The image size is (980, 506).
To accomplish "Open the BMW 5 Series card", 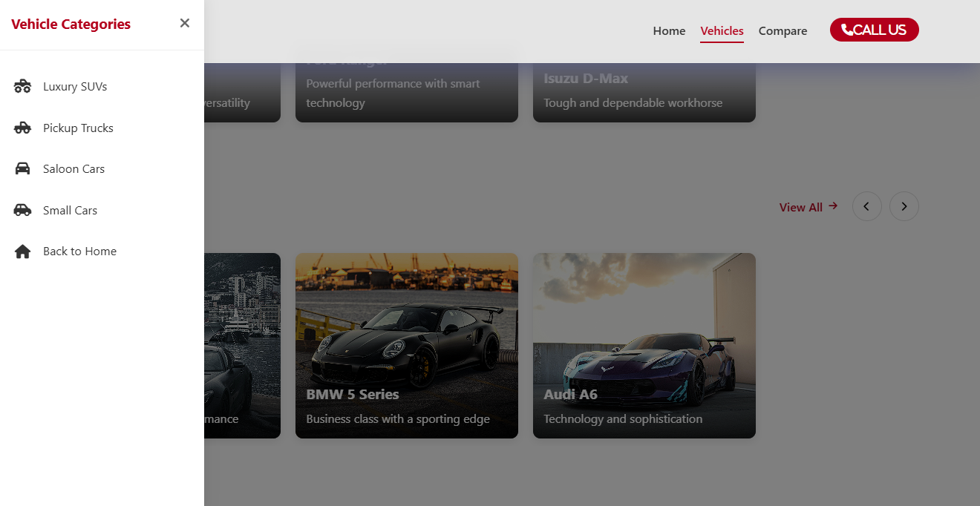I will [x=407, y=346].
